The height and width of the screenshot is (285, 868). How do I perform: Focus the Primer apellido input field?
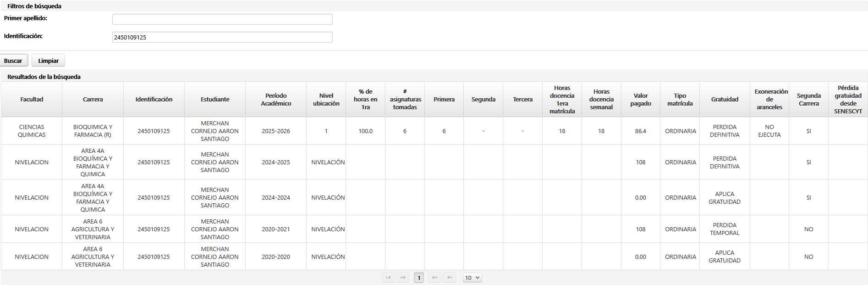click(x=222, y=19)
